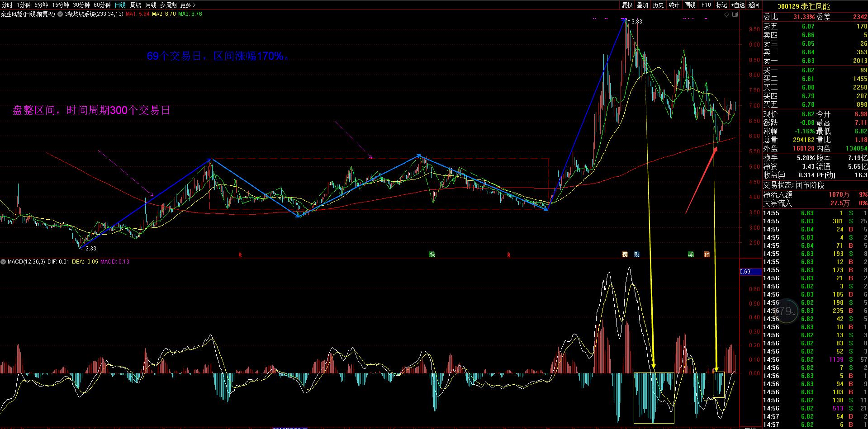Image resolution: width=868 pixels, height=429 pixels.
Task: Click the MACD(12,26,9) indicator label
Action: pos(26,261)
